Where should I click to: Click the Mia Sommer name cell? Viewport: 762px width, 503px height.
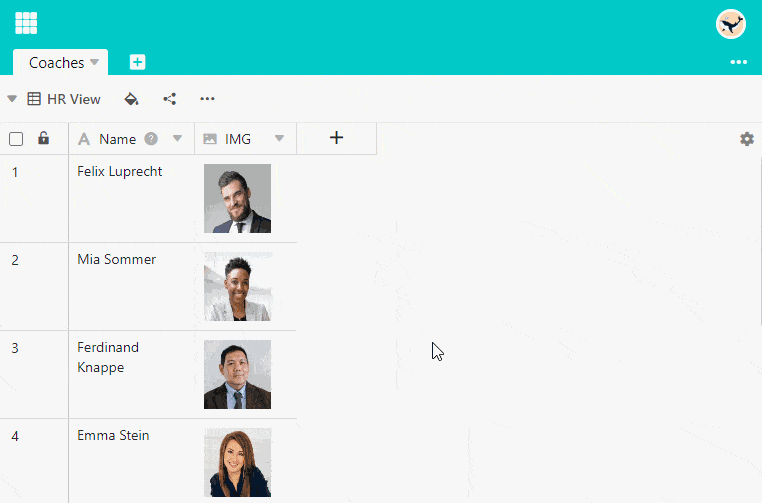pos(117,260)
